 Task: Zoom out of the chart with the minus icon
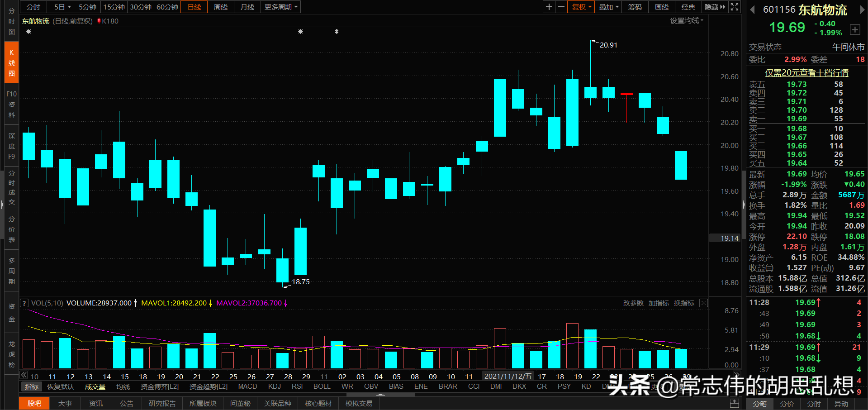coord(561,7)
